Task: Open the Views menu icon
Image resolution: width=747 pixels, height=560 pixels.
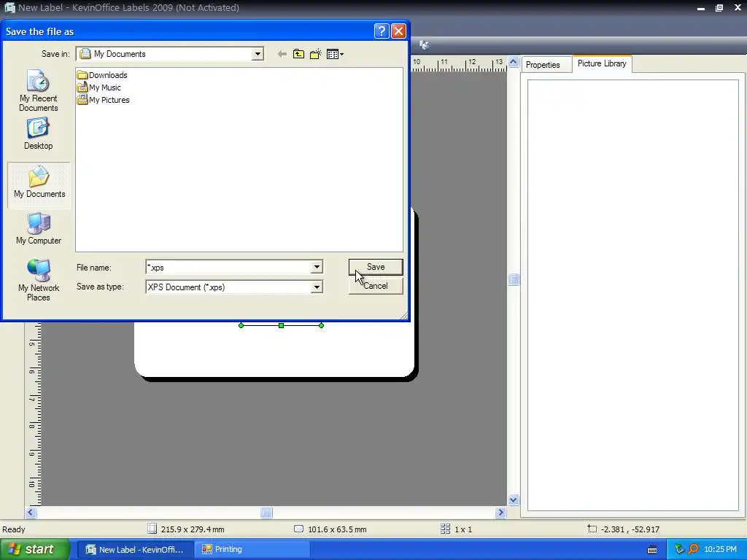Action: pyautogui.click(x=335, y=54)
